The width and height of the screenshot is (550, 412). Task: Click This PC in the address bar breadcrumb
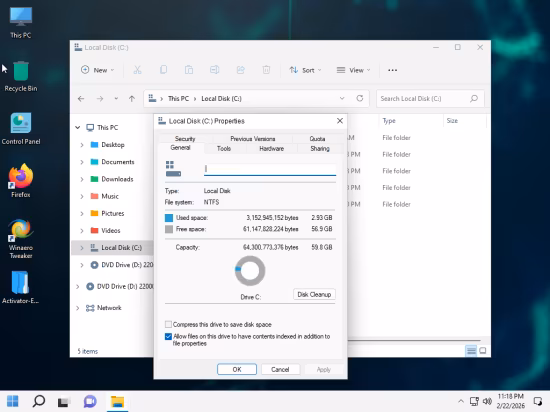coord(178,99)
